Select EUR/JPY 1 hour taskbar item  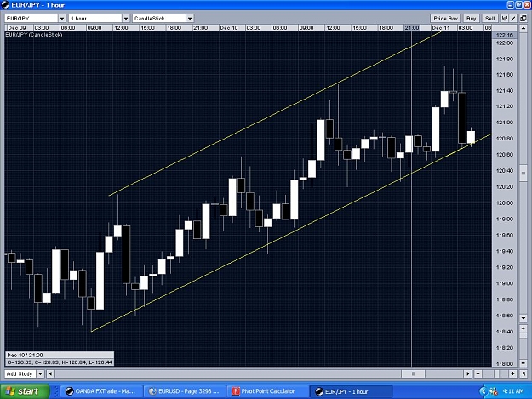pos(351,392)
